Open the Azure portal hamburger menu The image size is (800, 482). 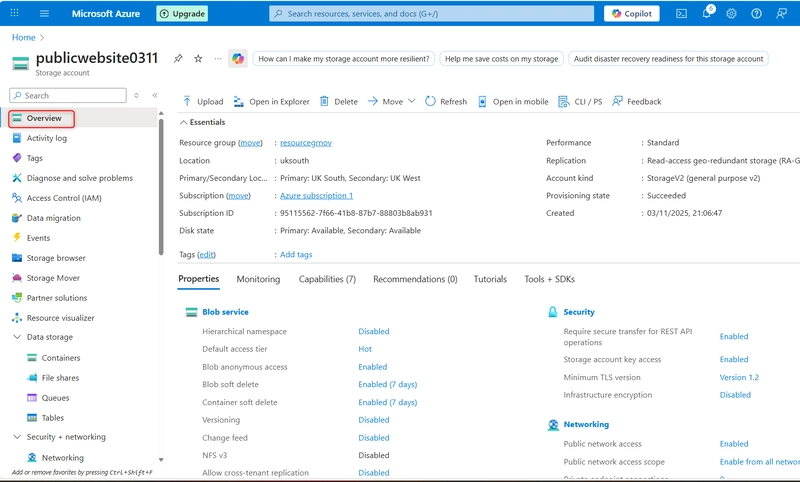click(44, 14)
